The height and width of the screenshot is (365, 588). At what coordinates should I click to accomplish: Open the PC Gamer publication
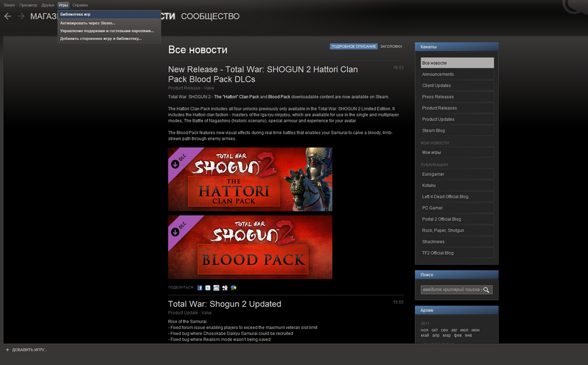[457, 207]
